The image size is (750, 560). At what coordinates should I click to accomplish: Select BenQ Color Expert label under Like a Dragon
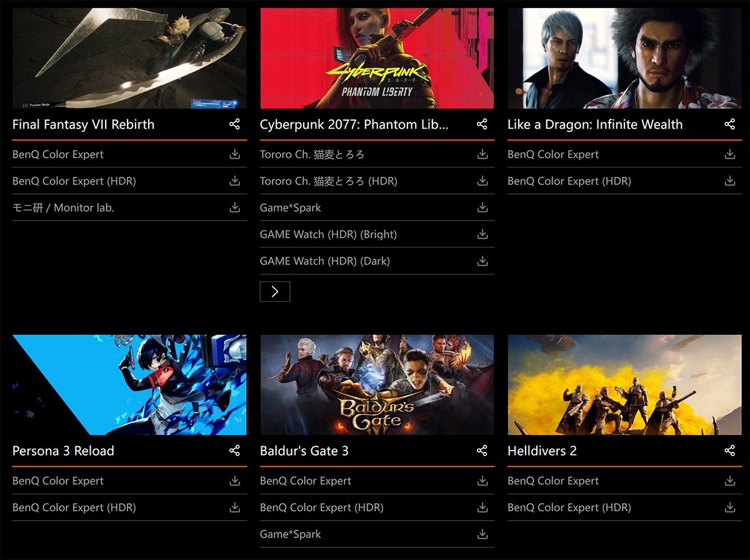tap(553, 154)
